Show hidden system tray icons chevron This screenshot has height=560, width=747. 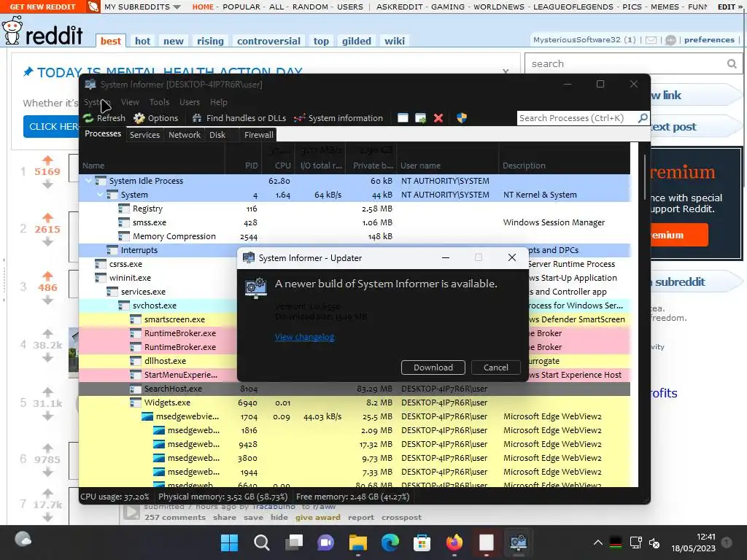[x=598, y=542]
